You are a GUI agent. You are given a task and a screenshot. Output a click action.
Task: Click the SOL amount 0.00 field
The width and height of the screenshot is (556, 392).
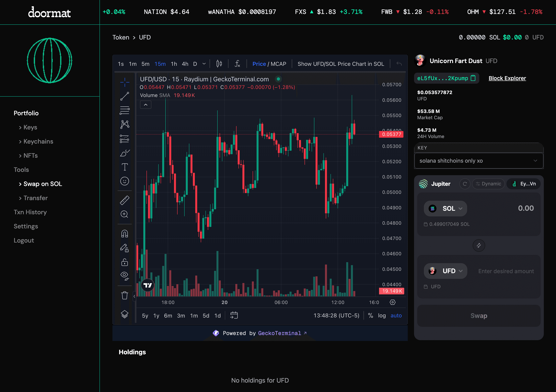click(x=526, y=208)
